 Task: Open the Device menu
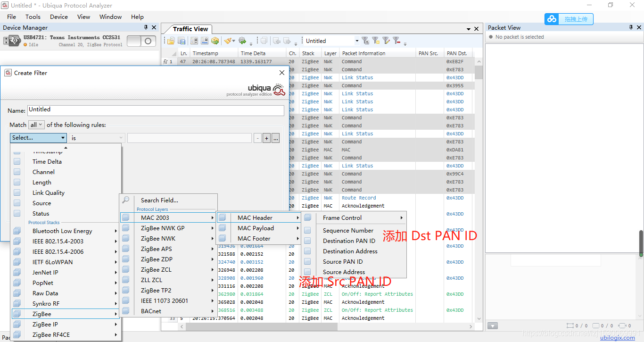click(59, 17)
